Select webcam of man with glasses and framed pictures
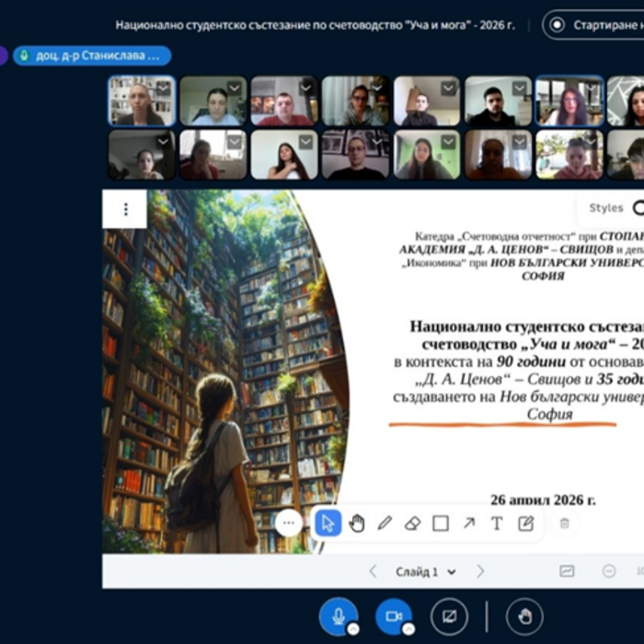Viewport: 644px width, 644px height. pyautogui.click(x=356, y=155)
